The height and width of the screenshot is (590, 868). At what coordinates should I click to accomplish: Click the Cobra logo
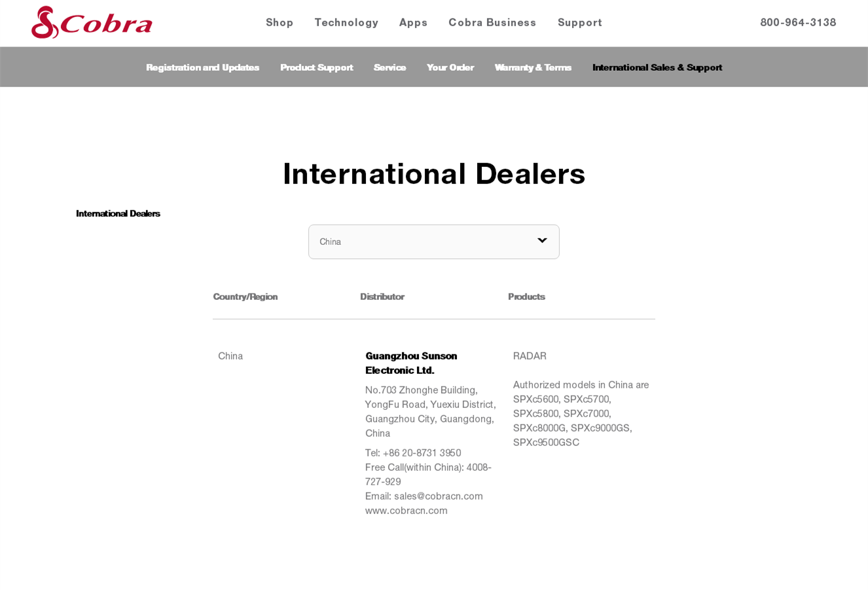[x=92, y=22]
